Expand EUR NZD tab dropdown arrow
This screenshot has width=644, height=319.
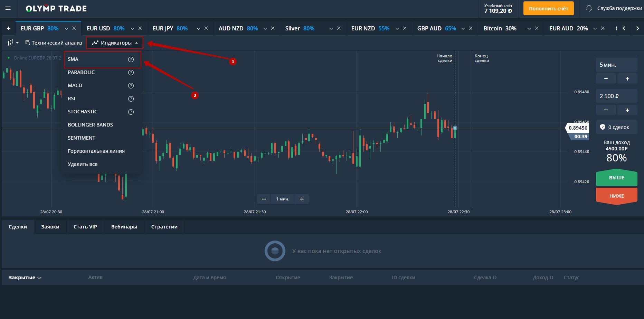point(397,29)
